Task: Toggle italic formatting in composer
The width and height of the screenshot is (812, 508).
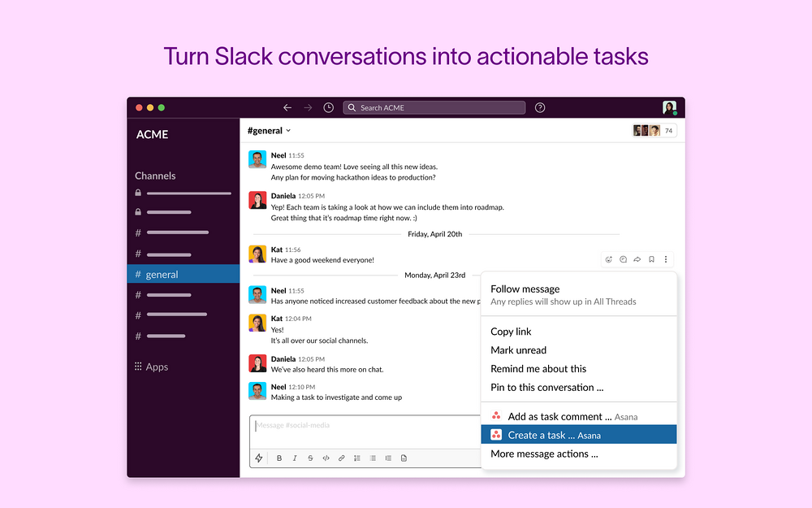Action: point(295,458)
